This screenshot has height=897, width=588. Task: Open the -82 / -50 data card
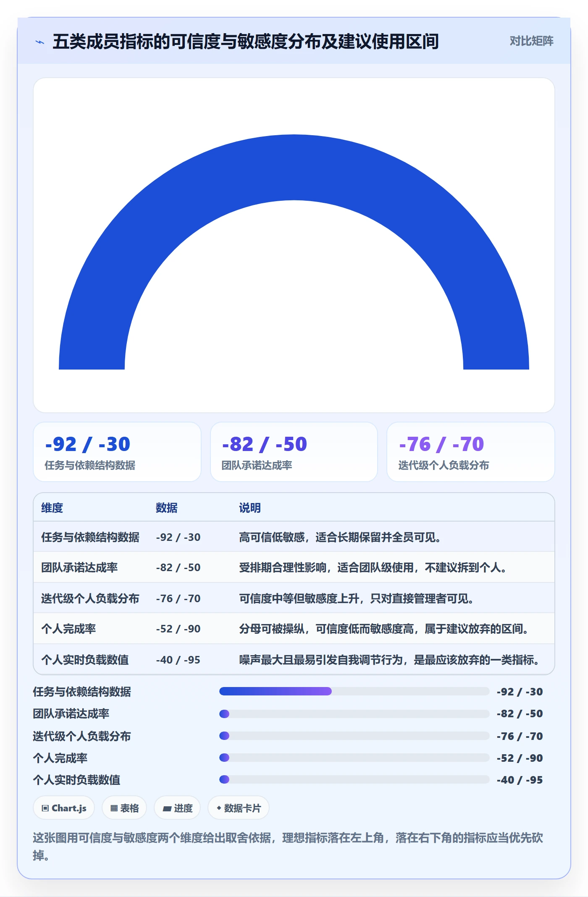pyautogui.click(x=294, y=452)
